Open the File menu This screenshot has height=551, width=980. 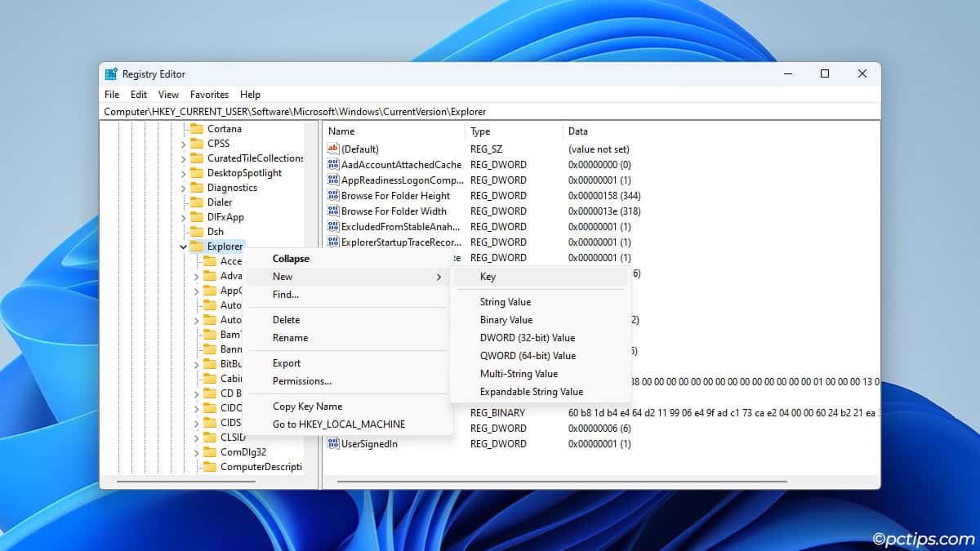coord(112,95)
